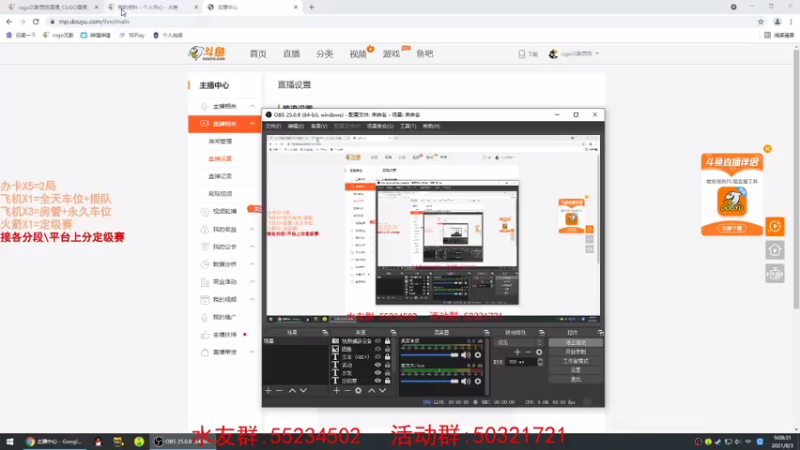Image resolution: width=800 pixels, height=450 pixels.
Task: Switch to the first Chrome tab about csgo
Action: [52, 7]
